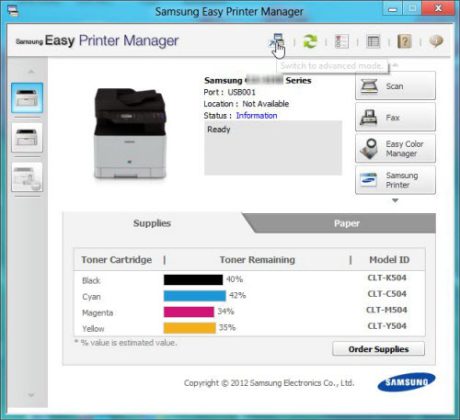Open the Information status link
This screenshot has height=420, width=460.
[x=257, y=116]
